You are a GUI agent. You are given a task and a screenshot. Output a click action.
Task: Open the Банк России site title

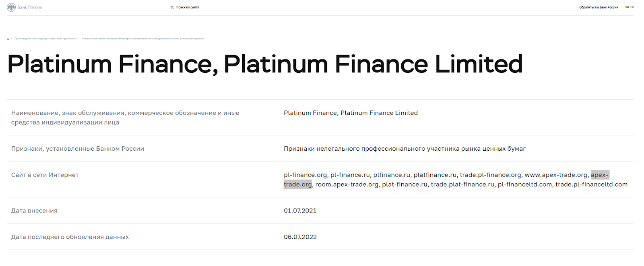(30, 7)
